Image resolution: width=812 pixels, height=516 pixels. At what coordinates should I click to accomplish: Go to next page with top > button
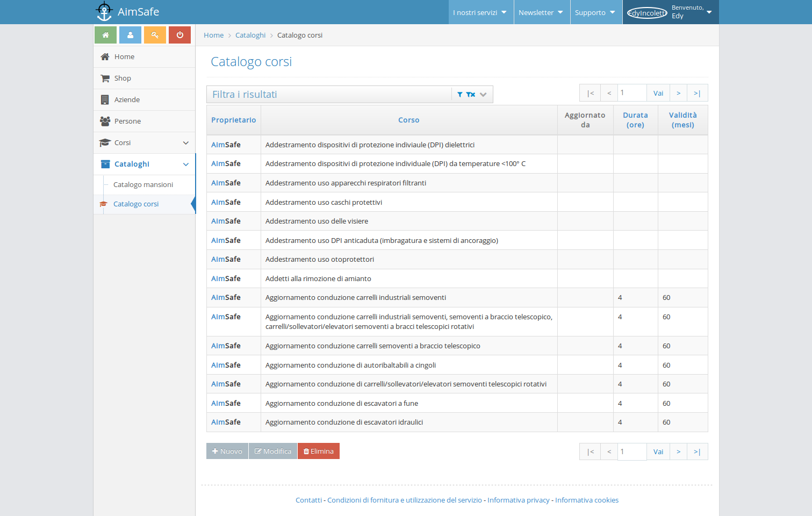tap(679, 93)
